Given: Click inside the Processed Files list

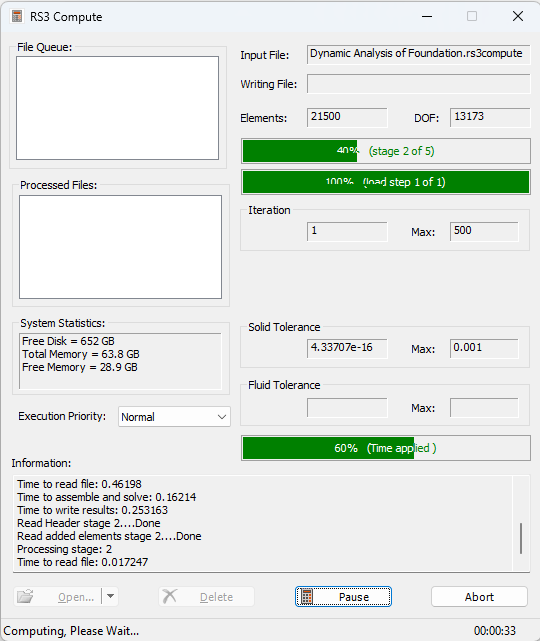Looking at the screenshot, I should (120, 247).
